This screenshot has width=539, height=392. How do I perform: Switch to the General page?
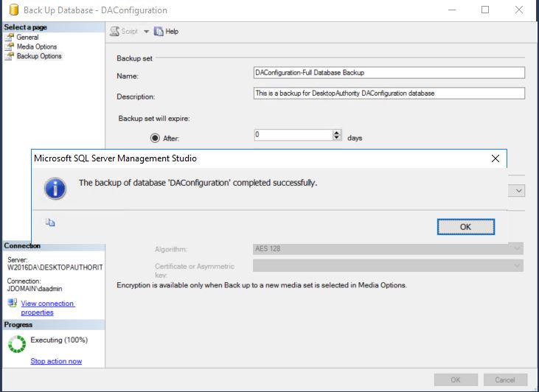(27, 37)
